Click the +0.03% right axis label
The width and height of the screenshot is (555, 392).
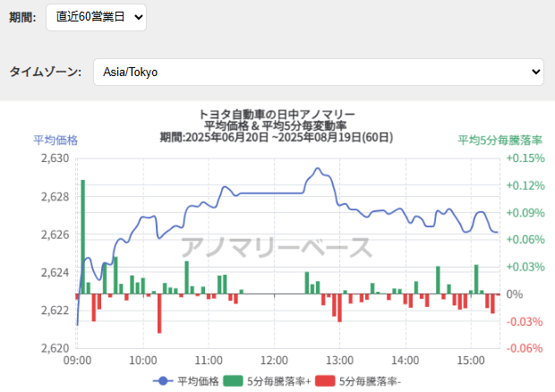pyautogui.click(x=525, y=267)
